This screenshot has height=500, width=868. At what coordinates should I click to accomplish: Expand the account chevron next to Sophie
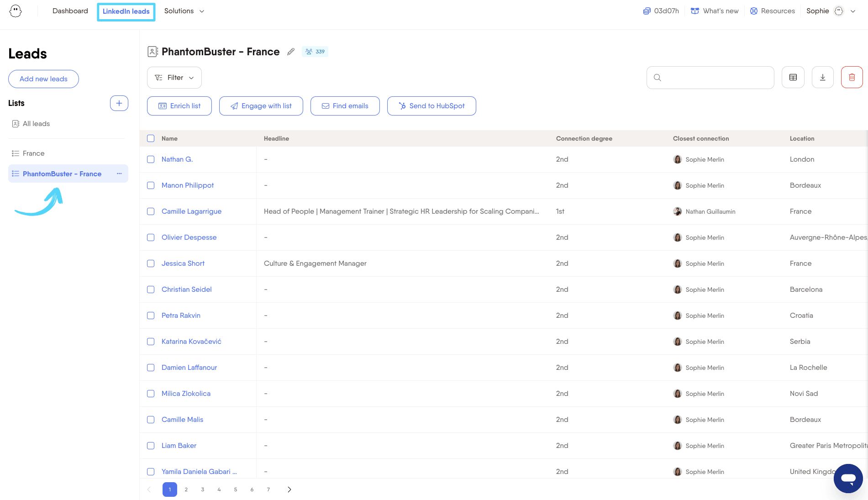click(x=853, y=11)
